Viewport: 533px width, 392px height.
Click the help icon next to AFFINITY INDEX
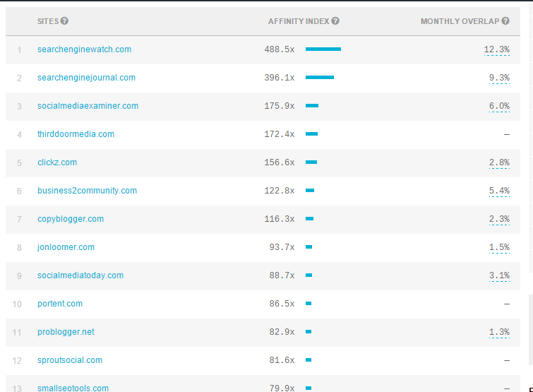pyautogui.click(x=335, y=21)
